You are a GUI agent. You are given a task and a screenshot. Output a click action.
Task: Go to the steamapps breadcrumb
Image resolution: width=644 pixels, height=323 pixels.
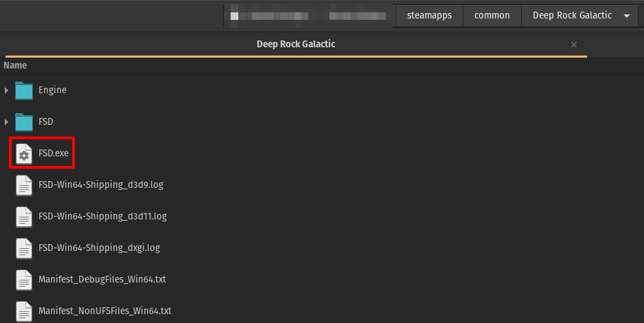[x=429, y=16]
